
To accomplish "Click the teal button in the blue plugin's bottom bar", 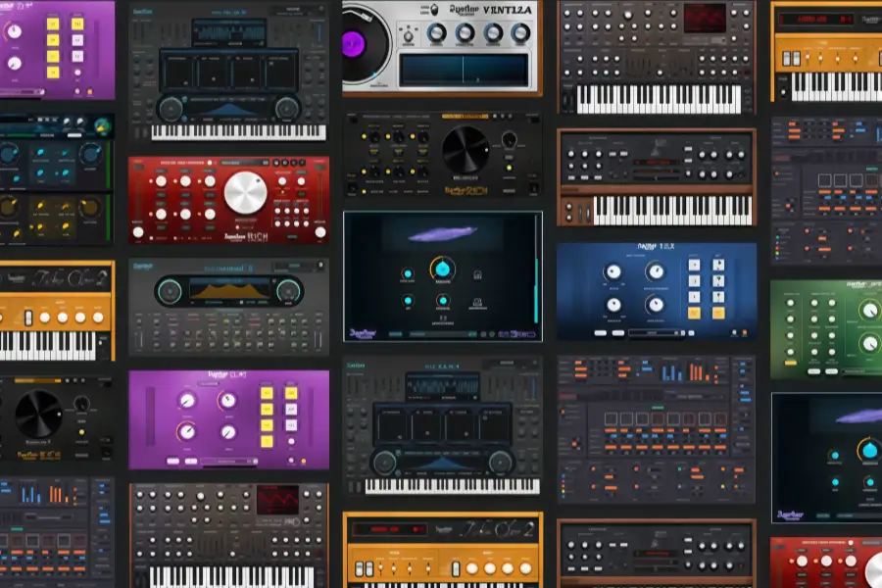I will tap(396, 332).
